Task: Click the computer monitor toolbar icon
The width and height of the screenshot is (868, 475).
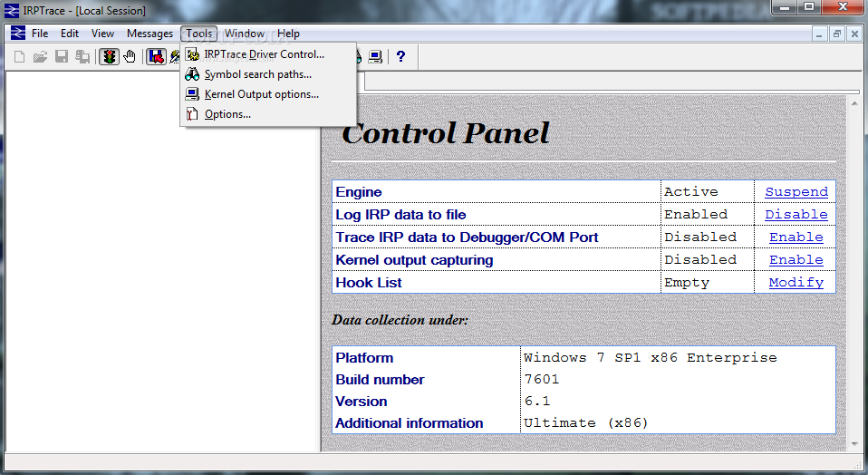Action: click(375, 56)
